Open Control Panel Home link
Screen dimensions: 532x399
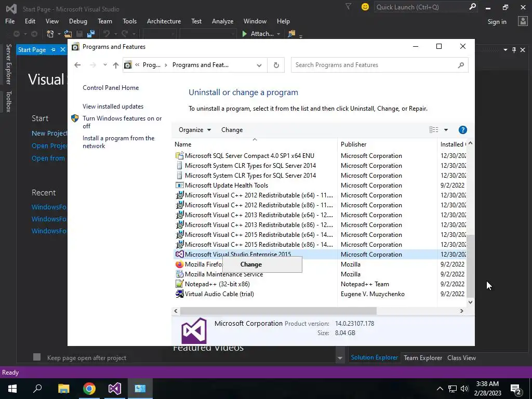pos(111,87)
